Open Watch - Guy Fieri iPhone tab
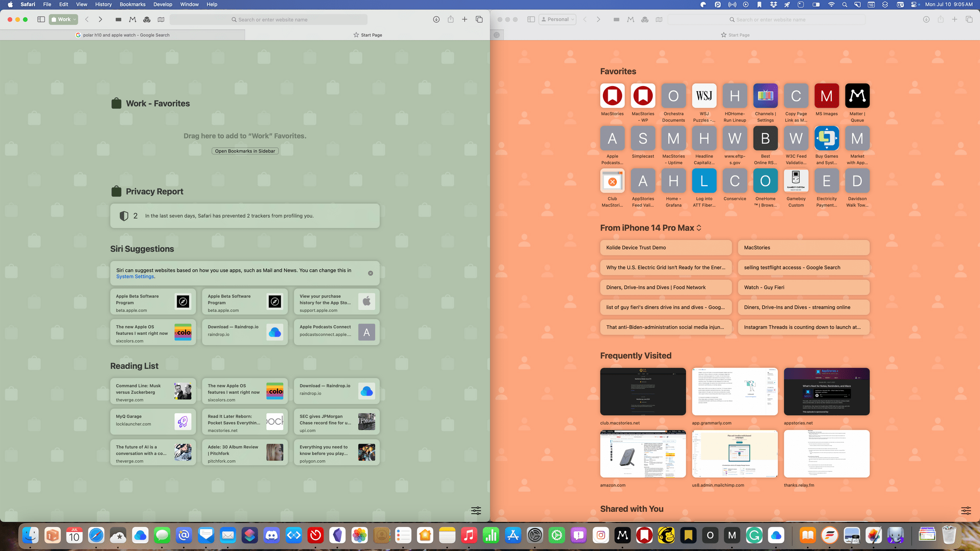Image resolution: width=980 pixels, height=551 pixels. pyautogui.click(x=804, y=287)
